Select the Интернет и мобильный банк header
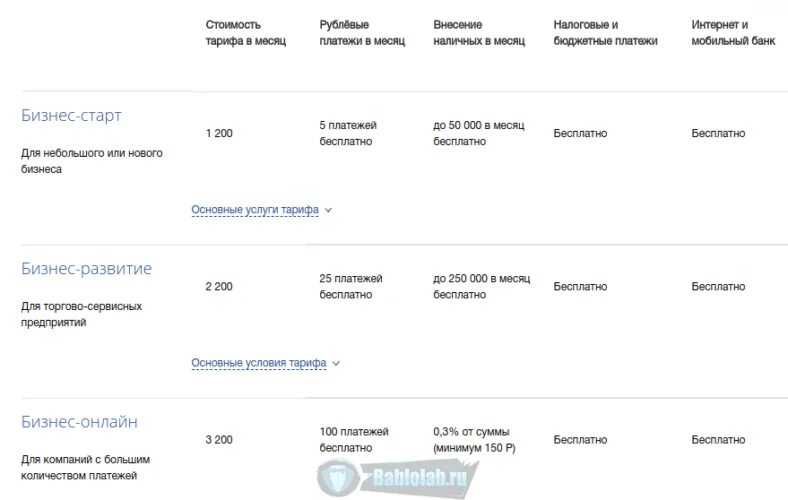The height and width of the screenshot is (500, 788). (x=733, y=33)
